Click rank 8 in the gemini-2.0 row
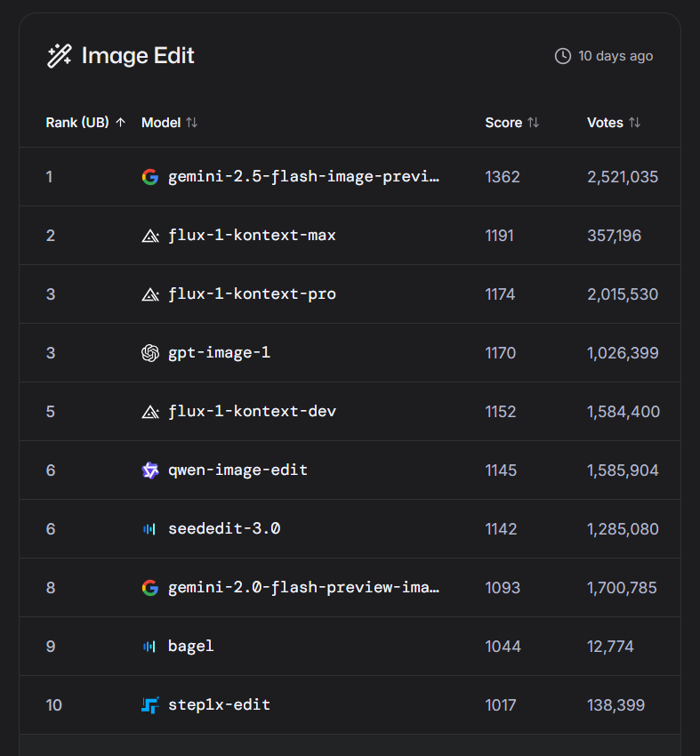This screenshot has height=756, width=700. [x=51, y=588]
